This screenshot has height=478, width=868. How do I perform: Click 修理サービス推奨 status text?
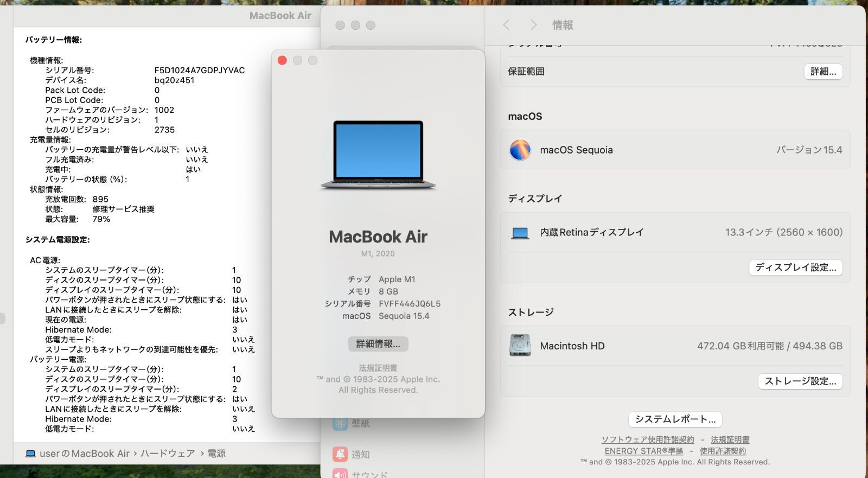point(123,209)
